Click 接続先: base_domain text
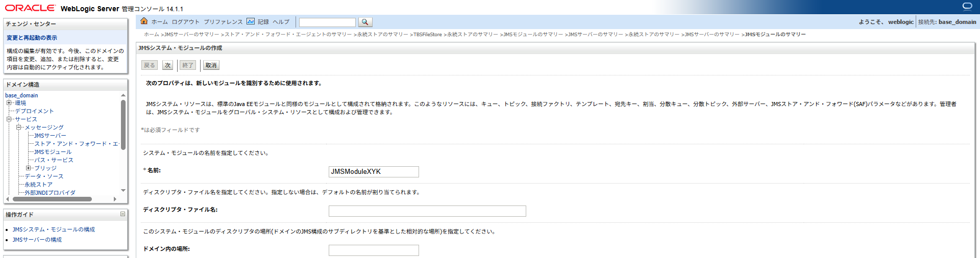 click(947, 22)
